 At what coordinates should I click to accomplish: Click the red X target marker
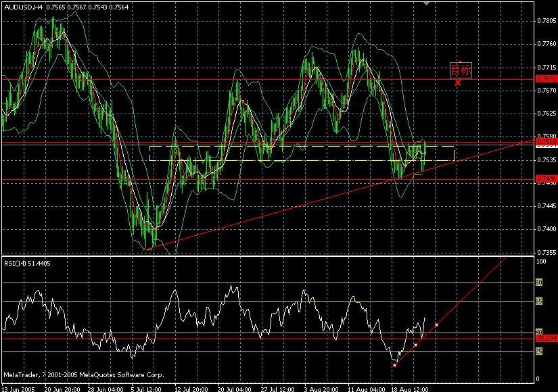[x=458, y=82]
